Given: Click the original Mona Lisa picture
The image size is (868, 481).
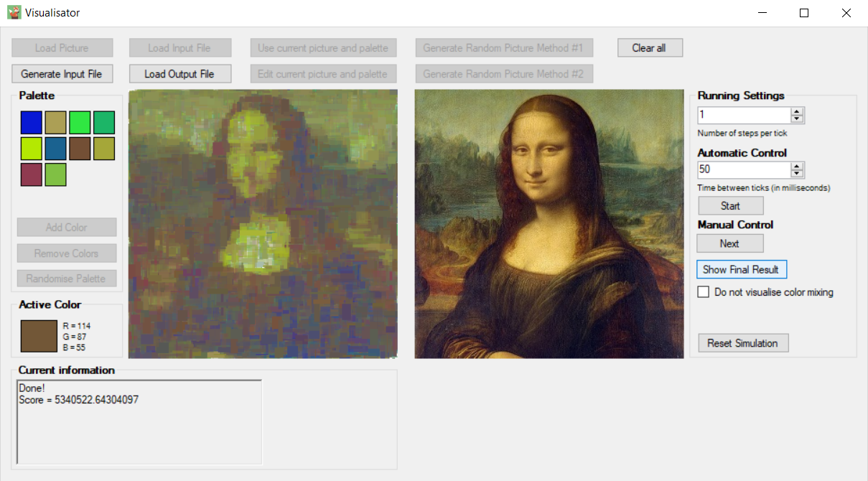Looking at the screenshot, I should [549, 224].
